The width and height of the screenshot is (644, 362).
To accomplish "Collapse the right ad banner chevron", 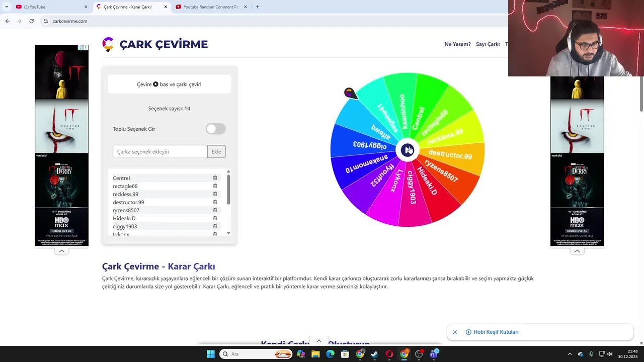I will 577,251.
